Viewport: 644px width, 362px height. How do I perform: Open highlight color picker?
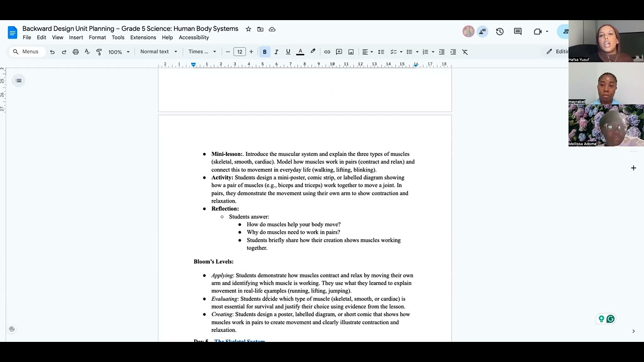click(313, 52)
